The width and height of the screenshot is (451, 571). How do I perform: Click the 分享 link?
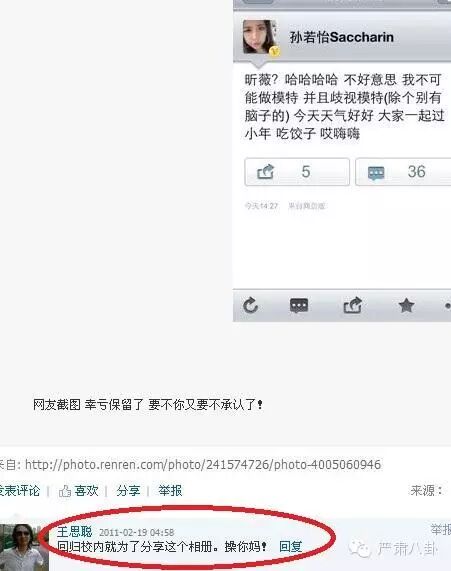coord(128,491)
